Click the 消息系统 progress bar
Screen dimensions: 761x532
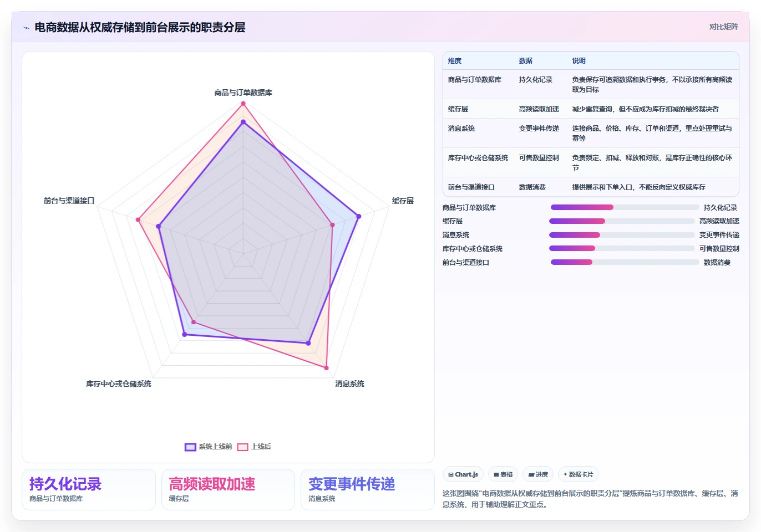tap(622, 235)
